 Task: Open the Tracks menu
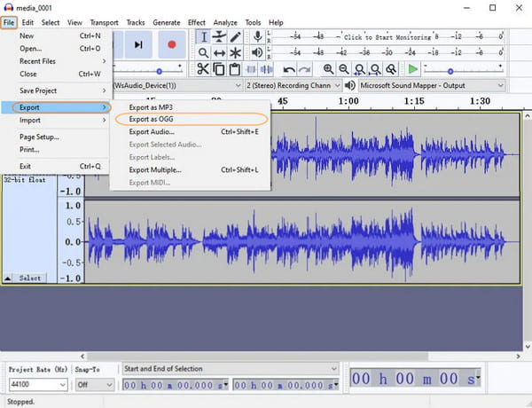(x=136, y=23)
